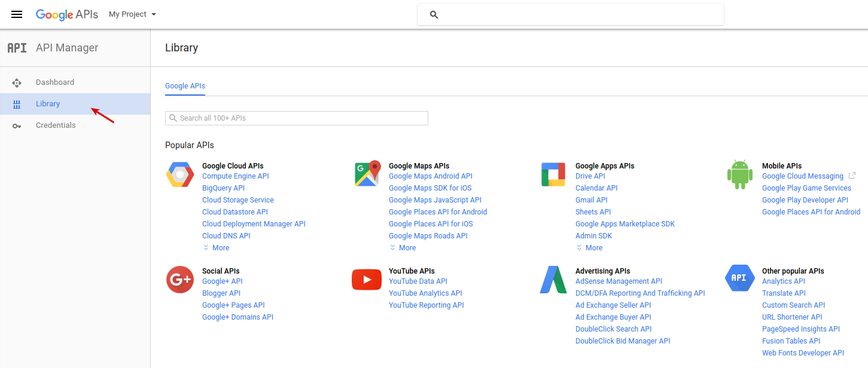The image size is (868, 368).
Task: Open the Calendar API link
Action: pos(596,188)
